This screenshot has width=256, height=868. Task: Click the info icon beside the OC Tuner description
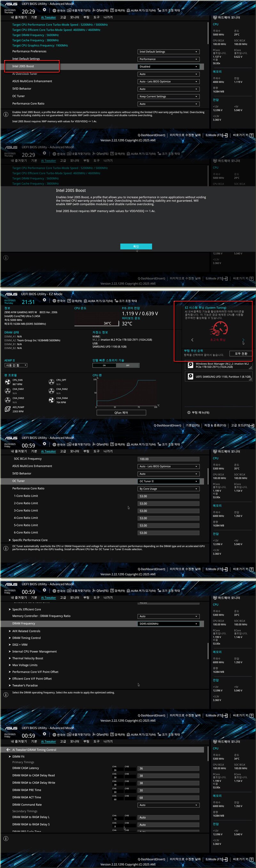(x=6, y=548)
